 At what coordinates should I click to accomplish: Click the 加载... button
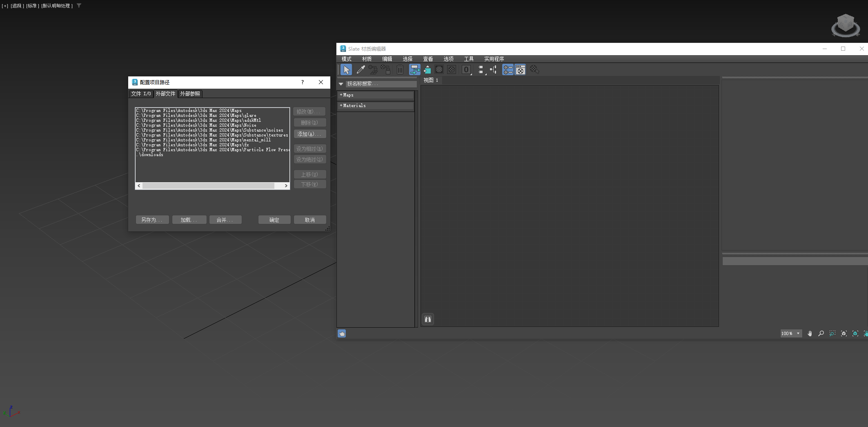click(x=189, y=220)
